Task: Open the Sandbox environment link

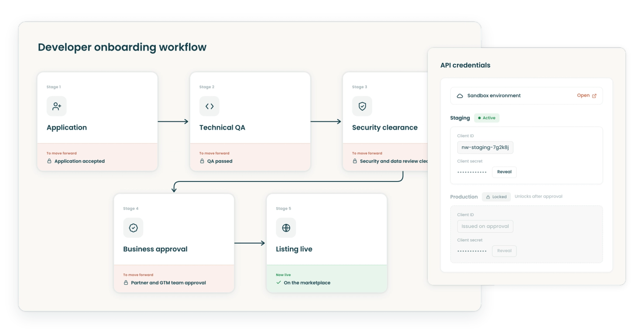Action: coord(587,95)
